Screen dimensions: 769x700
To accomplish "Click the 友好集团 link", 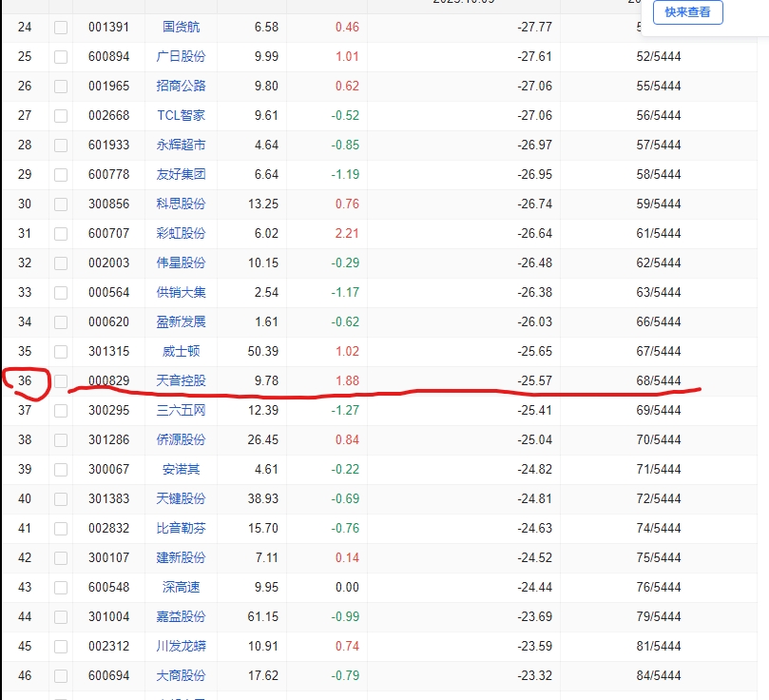I will coord(181,174).
